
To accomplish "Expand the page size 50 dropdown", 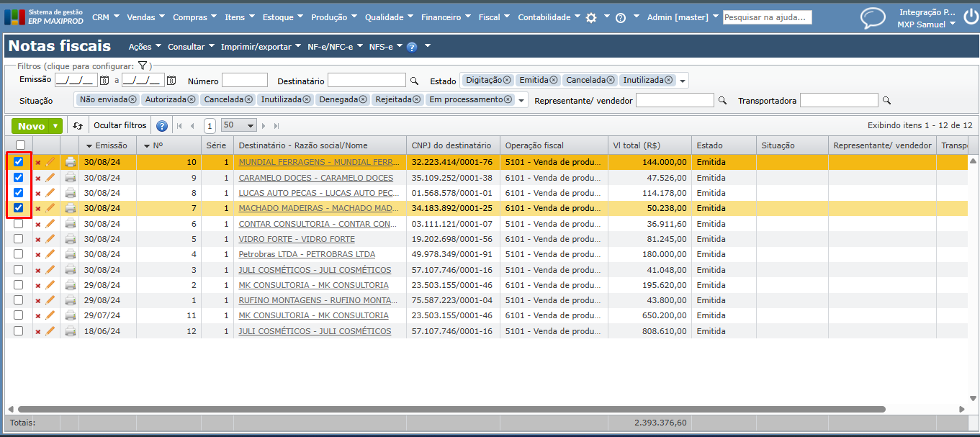I will tap(250, 126).
